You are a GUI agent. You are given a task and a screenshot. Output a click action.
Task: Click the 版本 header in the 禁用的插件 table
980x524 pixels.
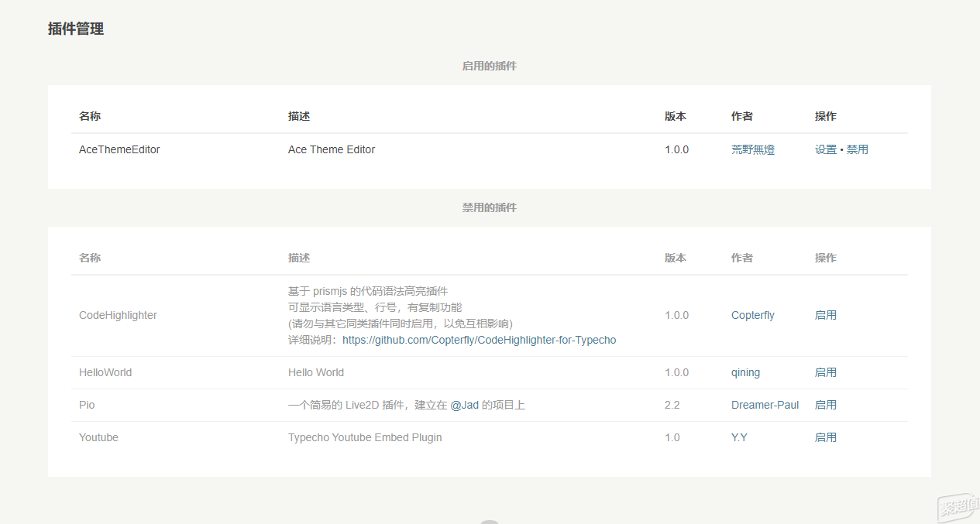[x=676, y=258]
